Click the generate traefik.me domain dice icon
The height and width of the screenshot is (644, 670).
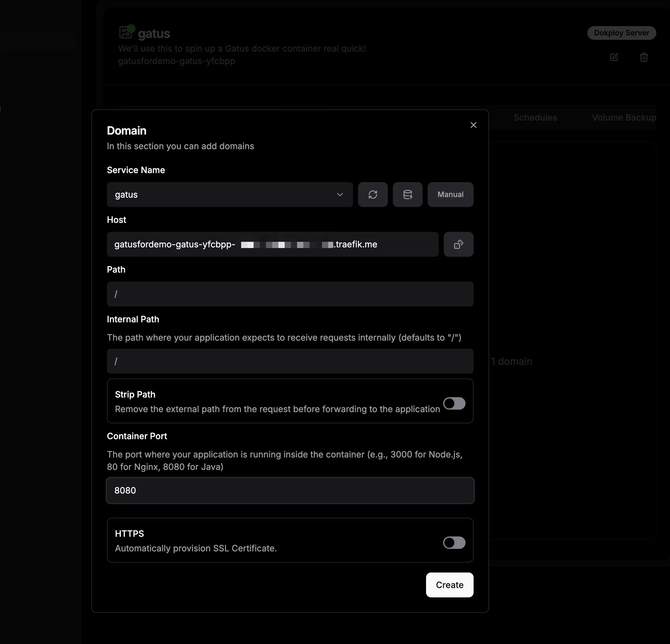[x=458, y=244]
